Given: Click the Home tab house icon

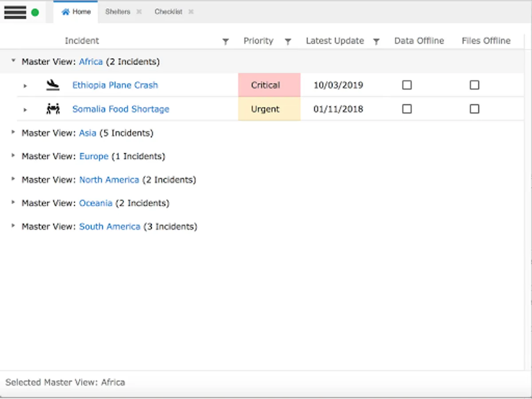Looking at the screenshot, I should point(66,12).
